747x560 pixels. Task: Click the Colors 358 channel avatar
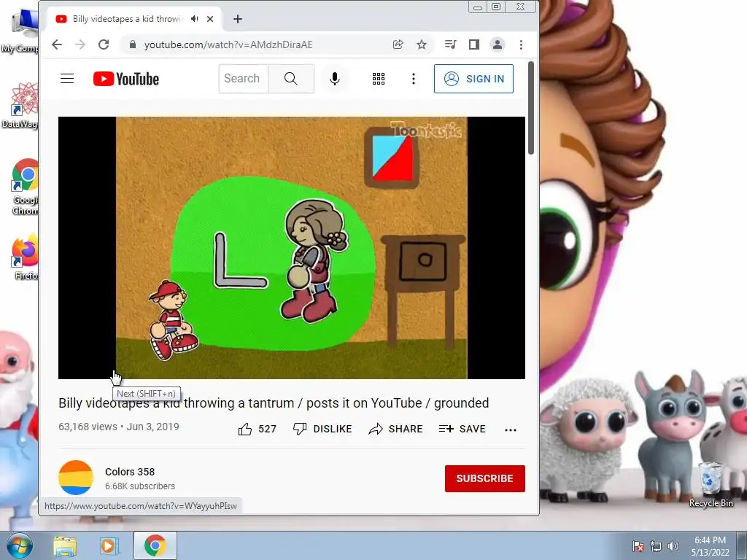pyautogui.click(x=76, y=478)
